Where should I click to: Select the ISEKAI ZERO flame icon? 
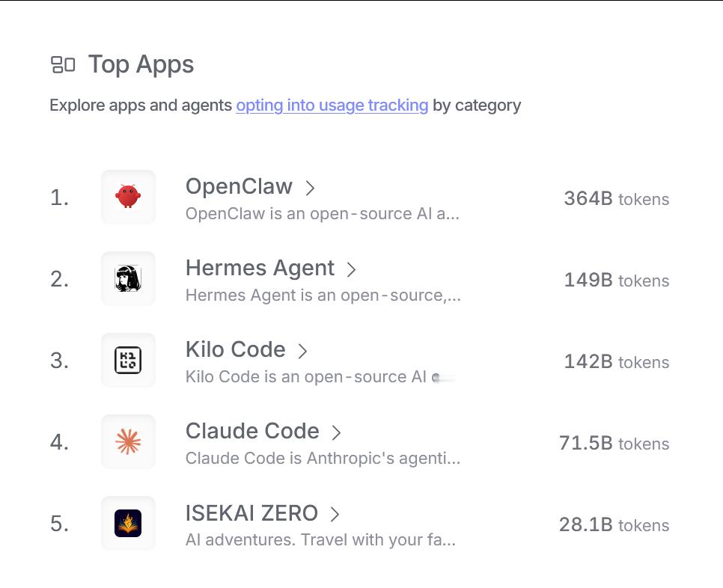coord(128,523)
